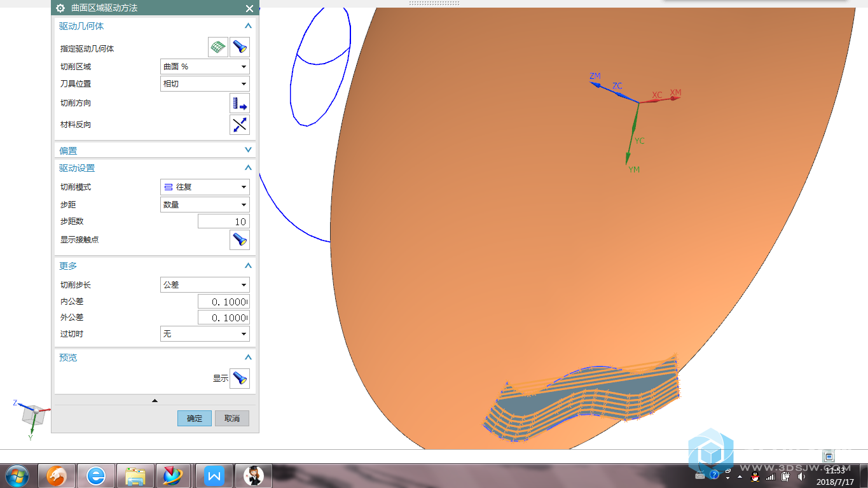Image resolution: width=868 pixels, height=488 pixels.
Task: Click the 材料反向 reverse material icon
Action: (x=240, y=125)
